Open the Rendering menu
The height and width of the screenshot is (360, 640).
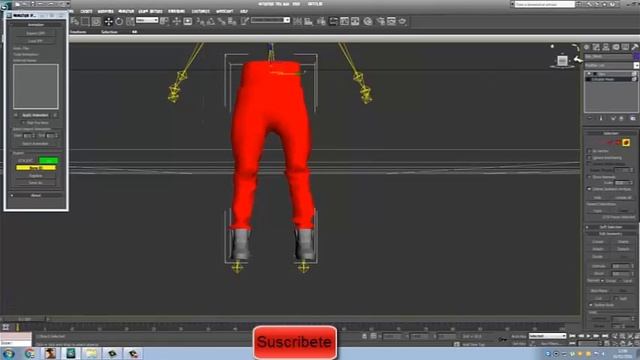pyautogui.click(x=176, y=11)
